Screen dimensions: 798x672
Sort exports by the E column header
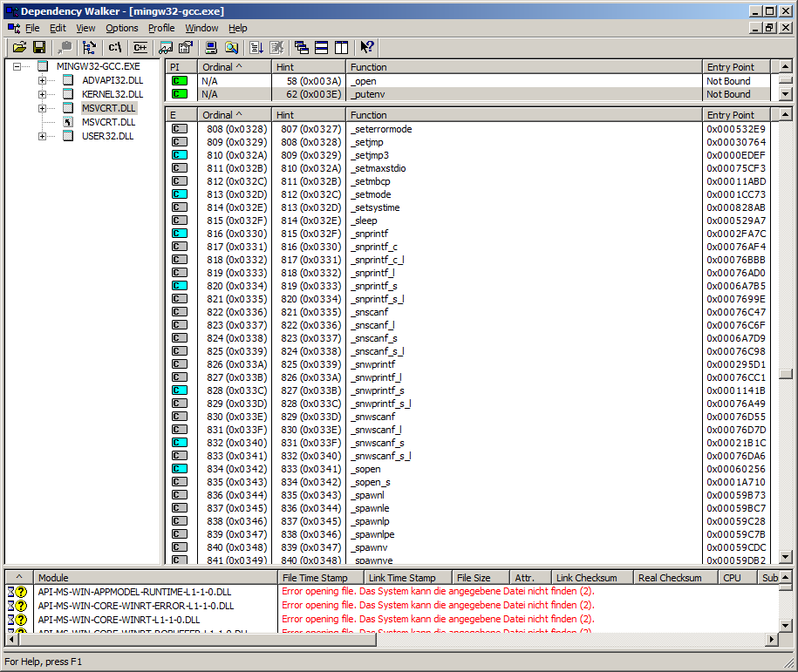pyautogui.click(x=181, y=115)
